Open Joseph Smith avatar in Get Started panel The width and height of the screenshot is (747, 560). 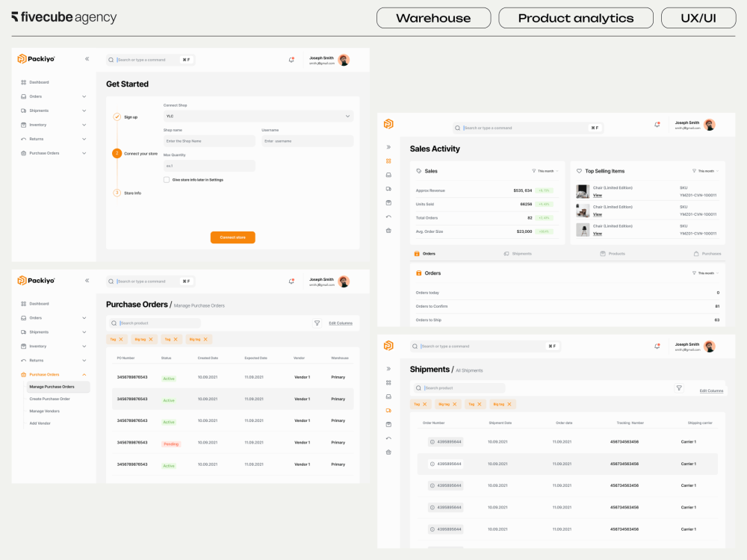coord(344,60)
